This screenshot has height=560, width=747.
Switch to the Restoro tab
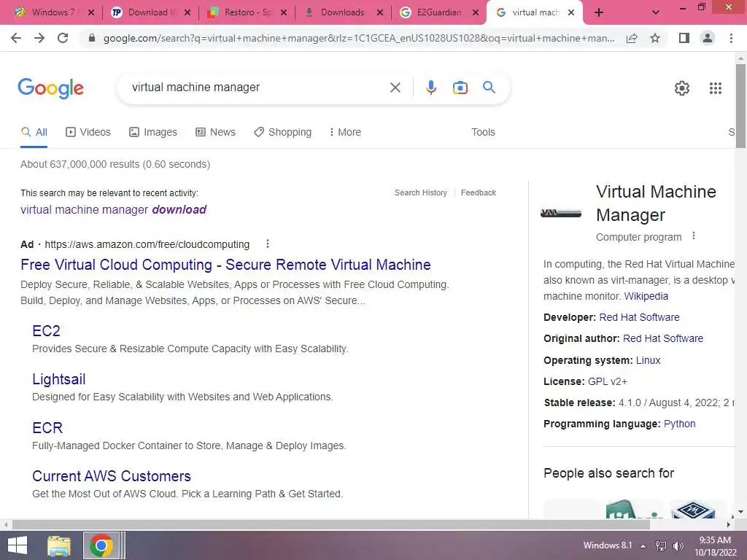click(247, 13)
